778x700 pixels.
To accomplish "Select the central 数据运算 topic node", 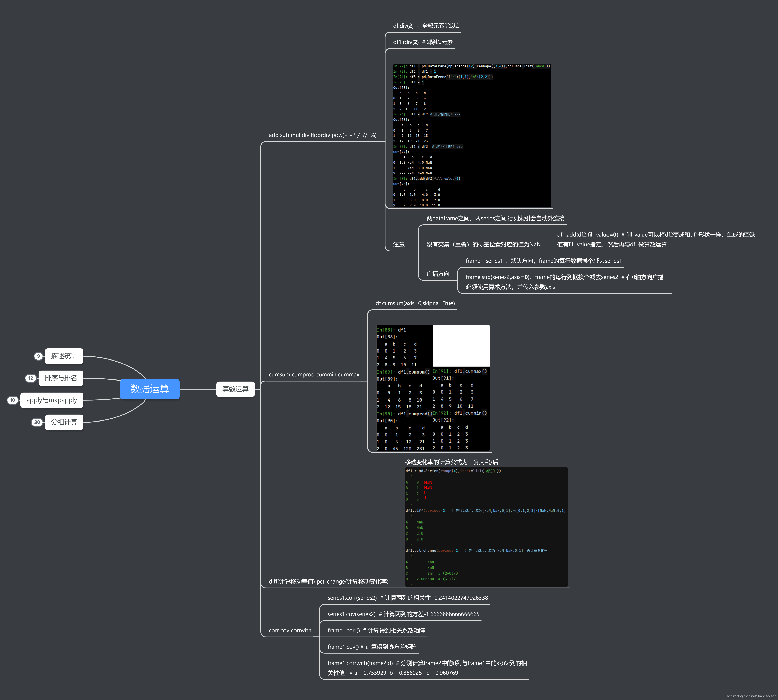I will coord(149,389).
